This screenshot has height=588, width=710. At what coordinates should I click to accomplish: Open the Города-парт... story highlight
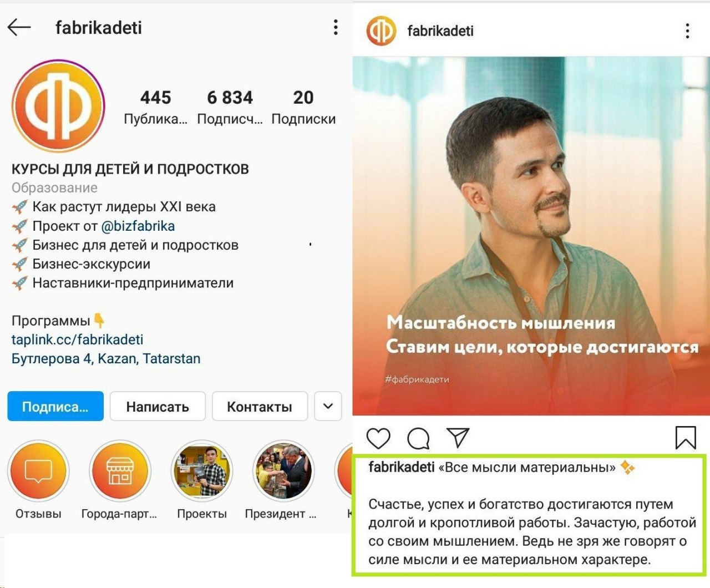120,471
